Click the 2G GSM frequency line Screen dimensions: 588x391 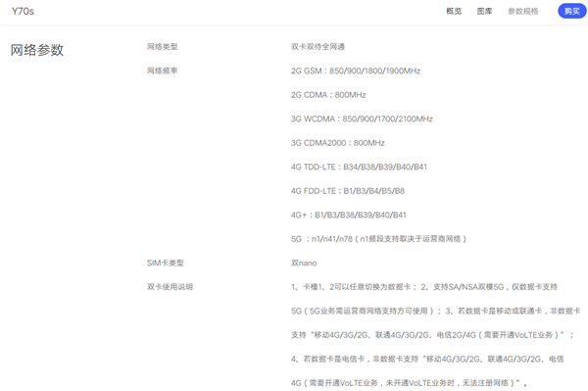click(356, 71)
